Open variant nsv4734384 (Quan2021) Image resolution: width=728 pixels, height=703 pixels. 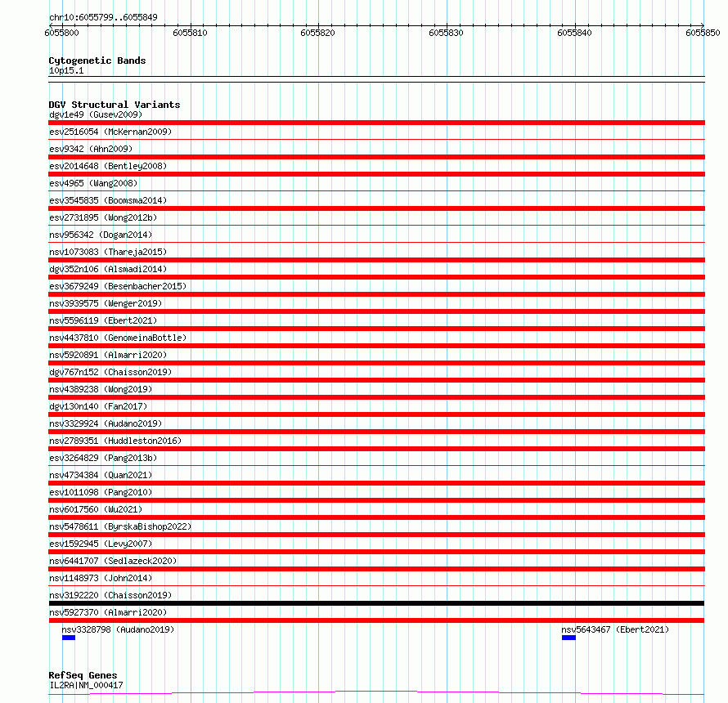coord(101,475)
